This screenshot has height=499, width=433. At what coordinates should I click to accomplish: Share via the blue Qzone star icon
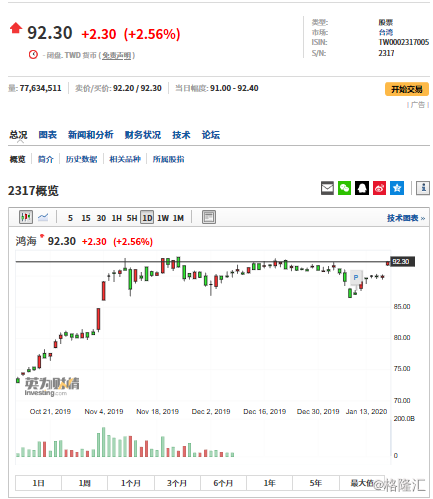click(x=397, y=188)
